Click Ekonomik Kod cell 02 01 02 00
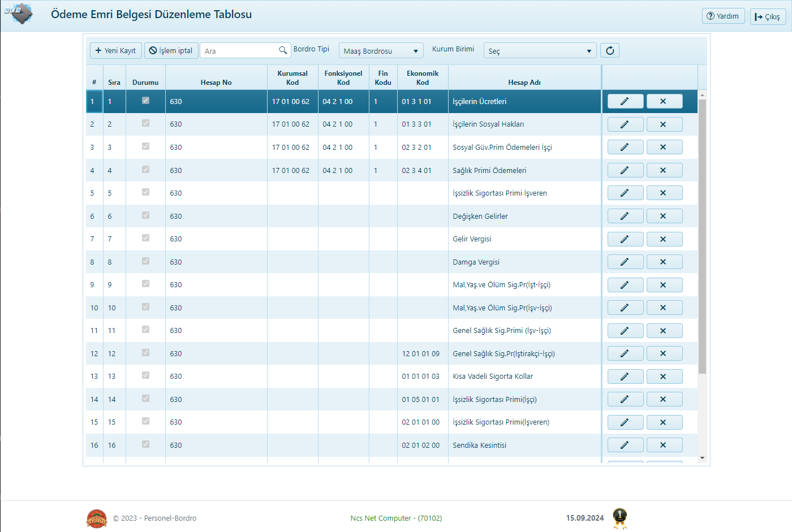 pyautogui.click(x=423, y=445)
